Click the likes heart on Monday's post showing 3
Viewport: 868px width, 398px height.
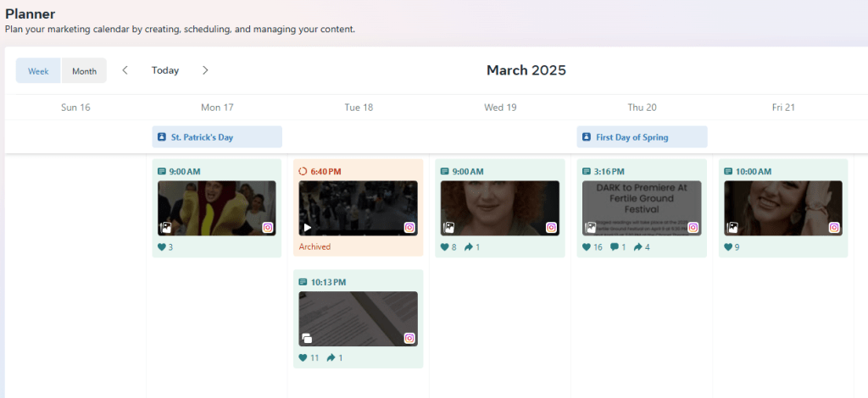pyautogui.click(x=162, y=247)
